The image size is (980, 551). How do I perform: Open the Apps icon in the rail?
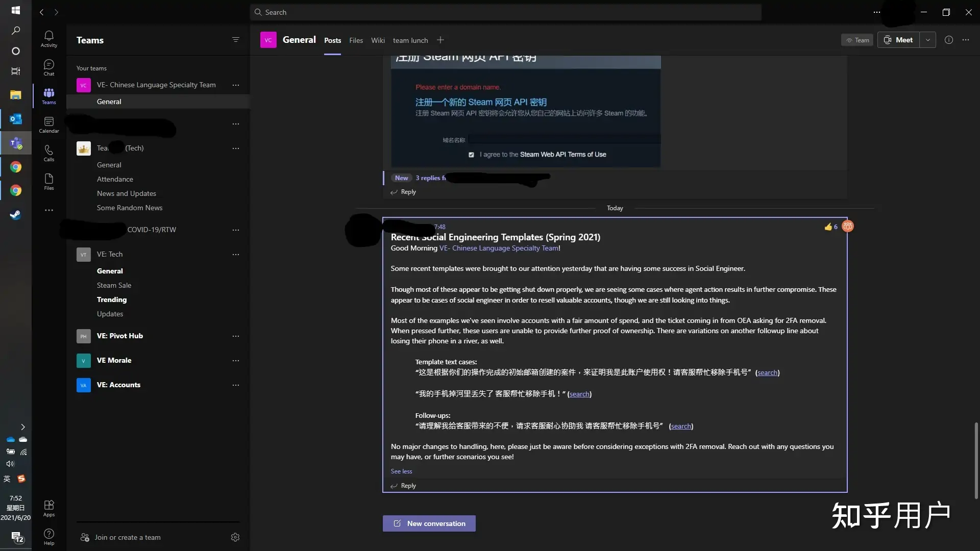tap(48, 508)
